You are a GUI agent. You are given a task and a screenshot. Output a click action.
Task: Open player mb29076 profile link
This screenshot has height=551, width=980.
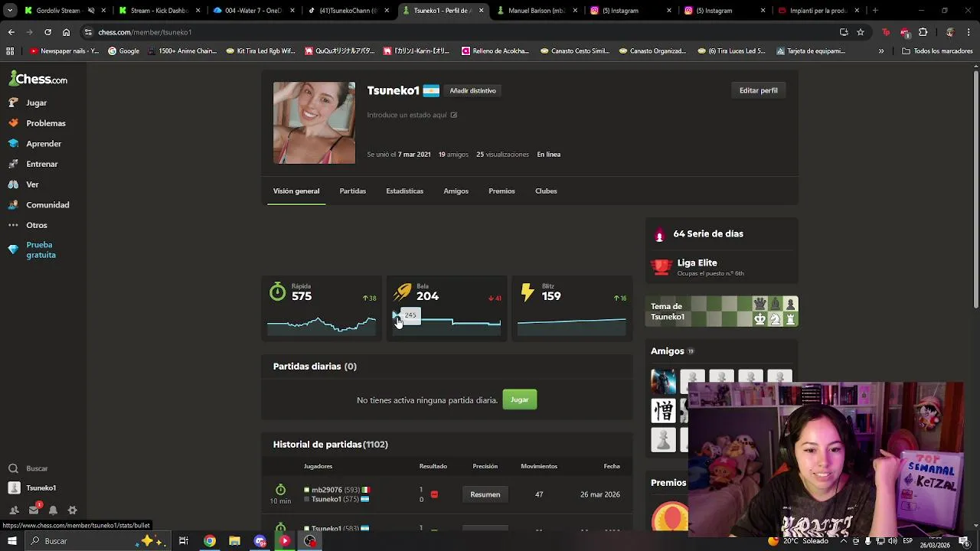click(326, 490)
